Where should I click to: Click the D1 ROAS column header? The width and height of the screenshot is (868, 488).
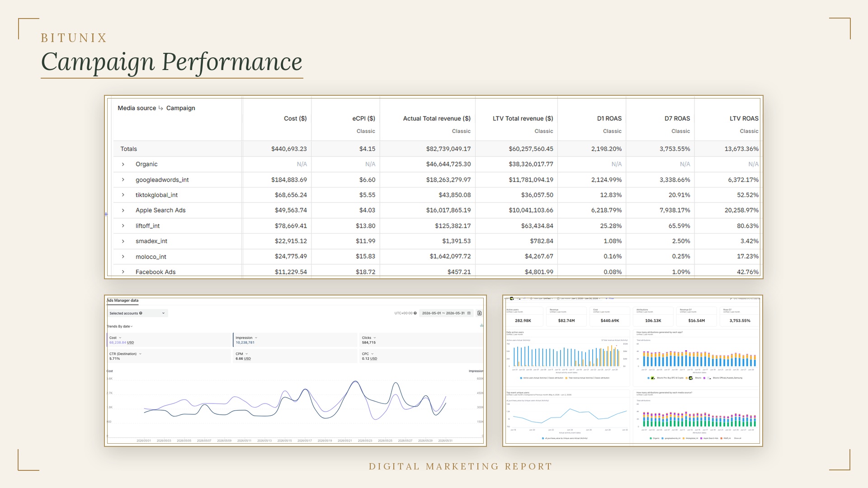[609, 118]
